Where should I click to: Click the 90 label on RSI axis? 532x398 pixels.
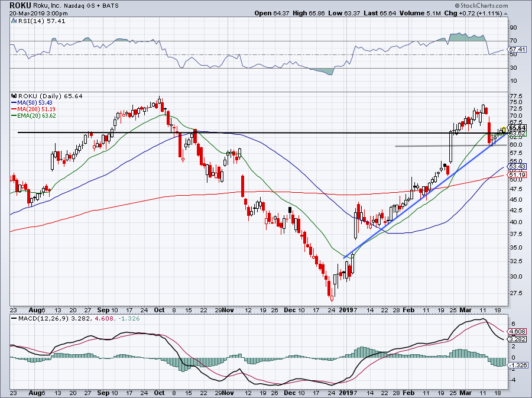[x=513, y=27]
